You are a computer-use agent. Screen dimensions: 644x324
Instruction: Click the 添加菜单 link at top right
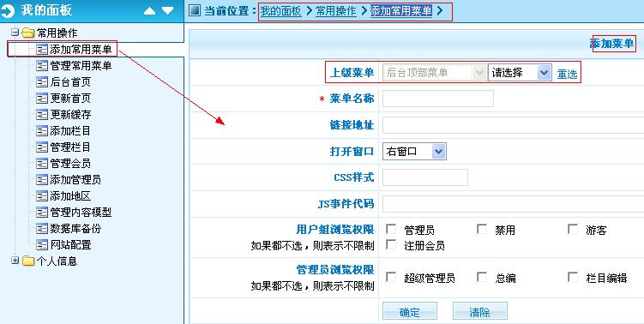click(612, 43)
